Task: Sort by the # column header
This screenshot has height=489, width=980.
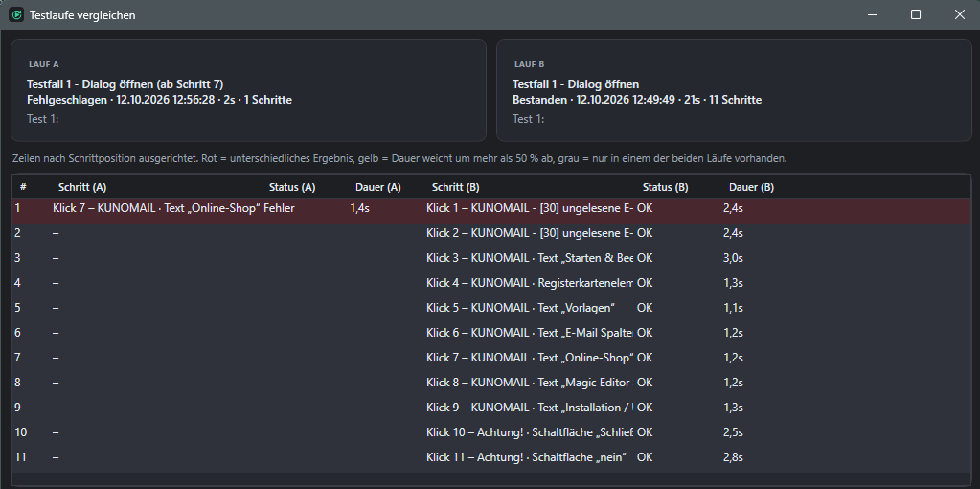Action: point(23,187)
